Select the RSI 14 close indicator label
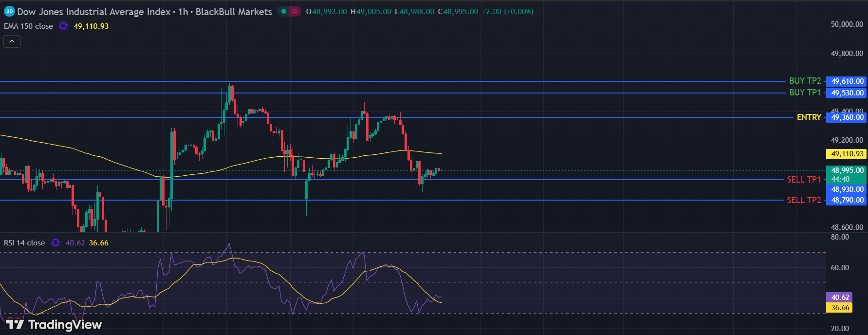The image size is (868, 335). pos(24,242)
